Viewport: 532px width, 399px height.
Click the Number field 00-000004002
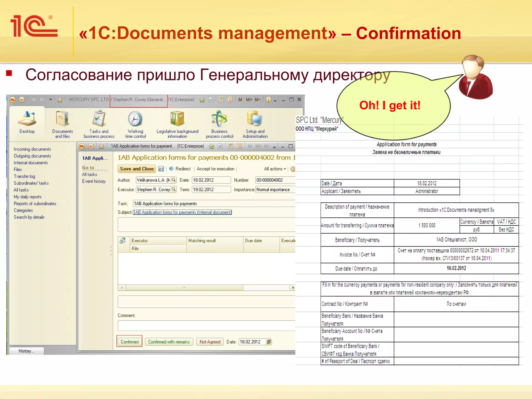tap(275, 180)
